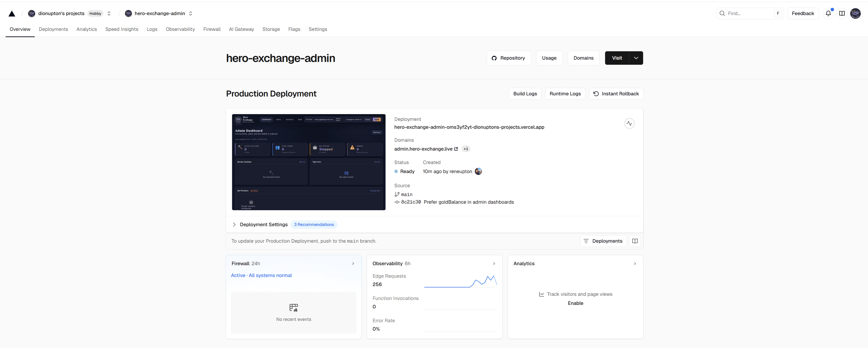Open documentation via the book icon
868x348 pixels.
click(x=842, y=13)
